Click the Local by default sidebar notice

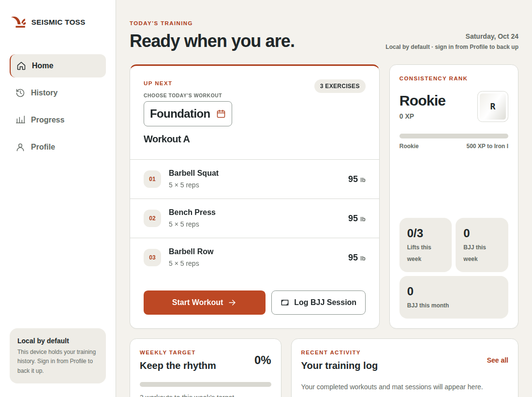pyautogui.click(x=58, y=356)
